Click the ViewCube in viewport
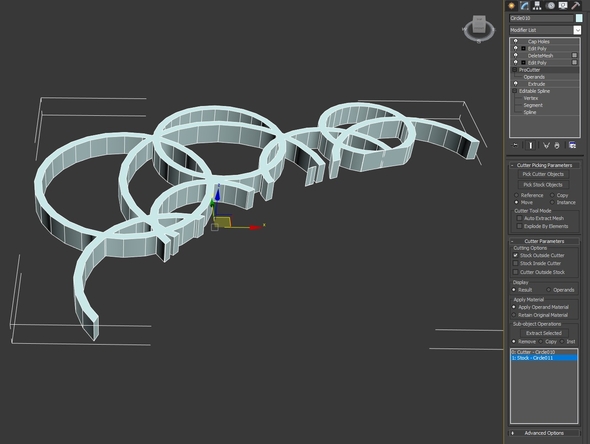Screen dimensions: 590x444 coord(479,29)
